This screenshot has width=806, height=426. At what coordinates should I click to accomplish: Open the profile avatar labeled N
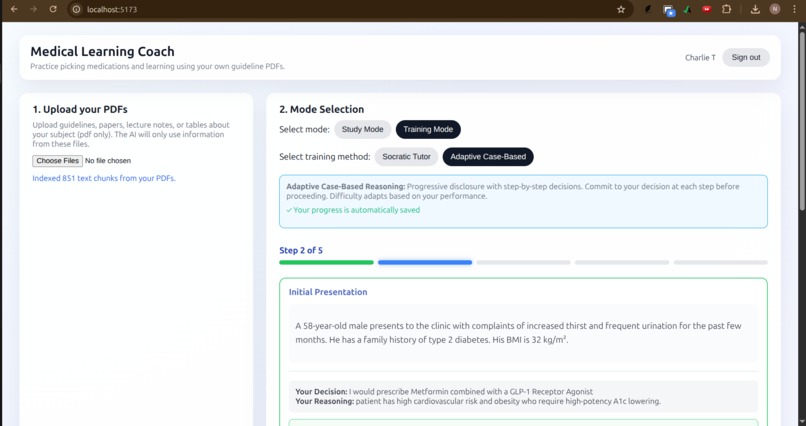point(775,9)
